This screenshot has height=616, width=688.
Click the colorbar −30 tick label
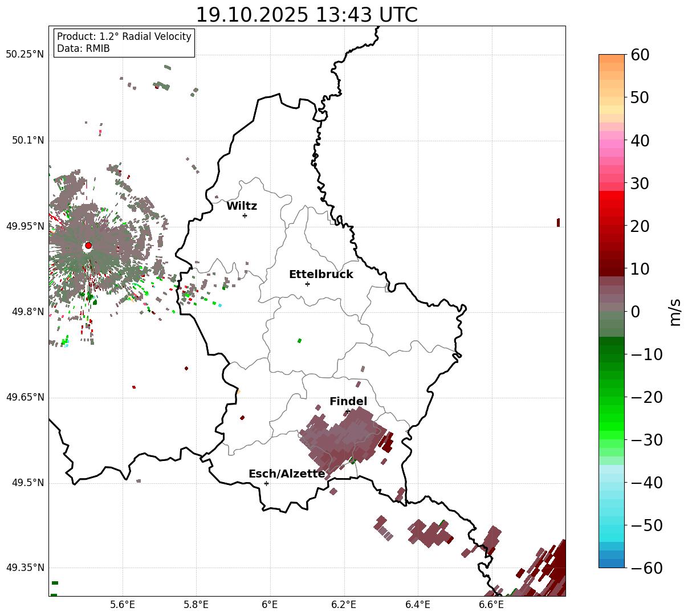646,440
